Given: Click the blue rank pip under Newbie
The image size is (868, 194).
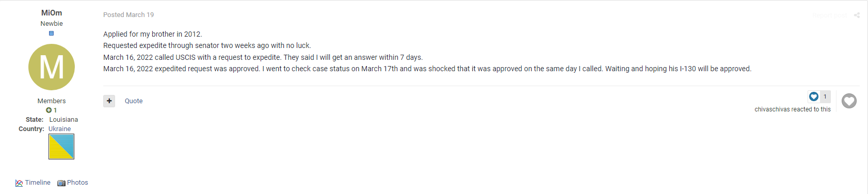Looking at the screenshot, I should click(51, 34).
